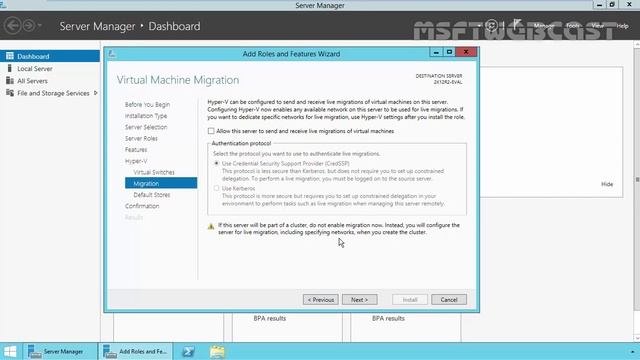Open the left BPA results link
This screenshot has width=640, height=360.
[x=270, y=318]
